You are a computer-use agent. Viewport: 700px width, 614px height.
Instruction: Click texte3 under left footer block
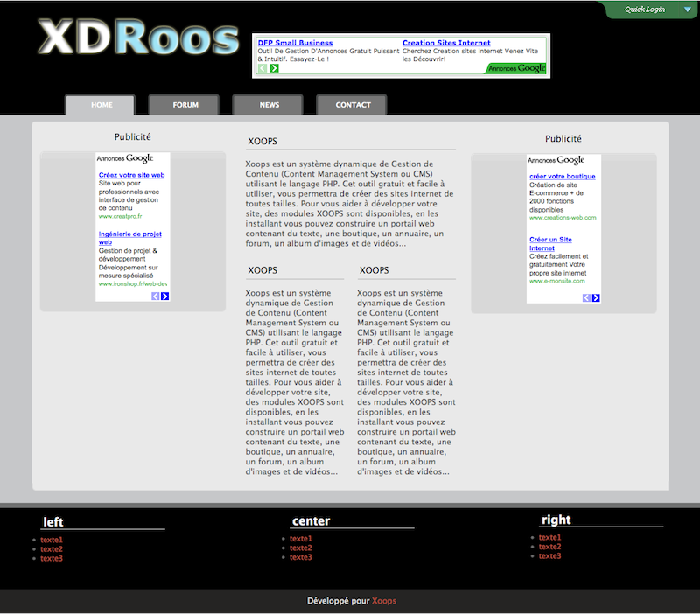pos(52,559)
